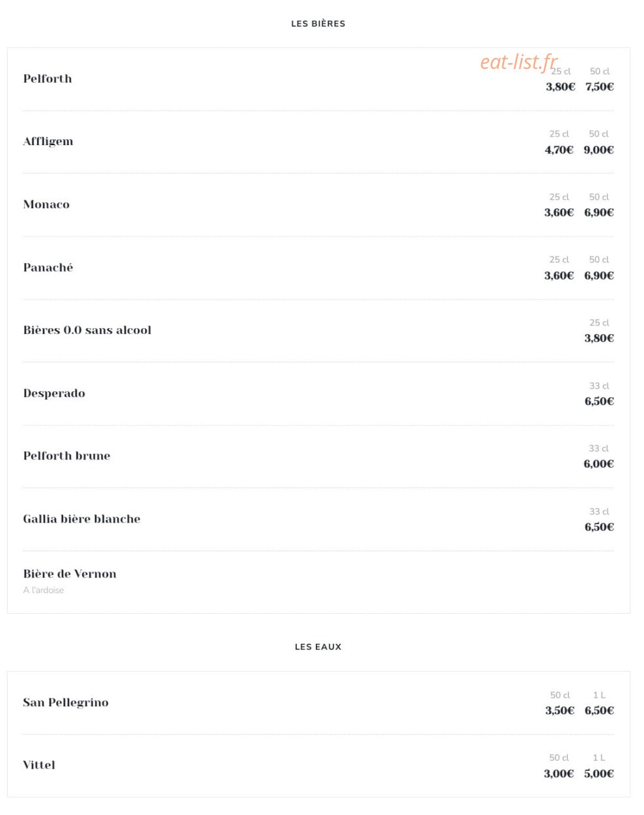
Task: Click San Pellegrino 3,50€ price
Action: pos(560,710)
